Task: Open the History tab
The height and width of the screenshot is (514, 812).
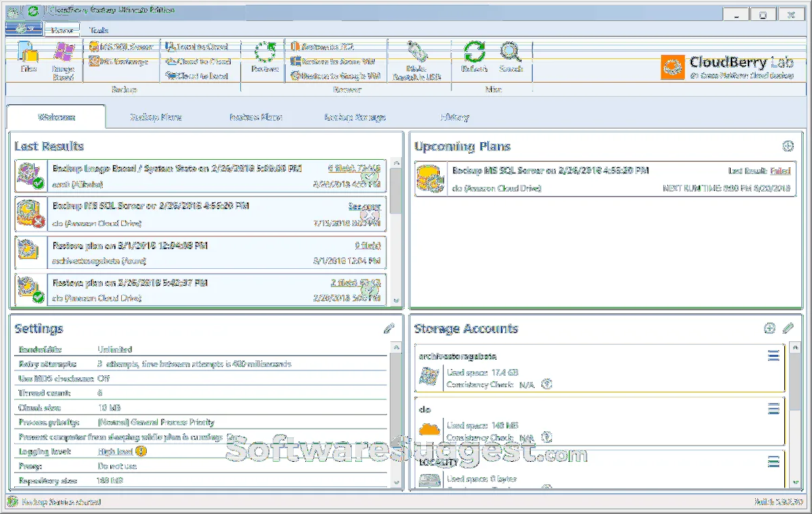Action: (454, 117)
